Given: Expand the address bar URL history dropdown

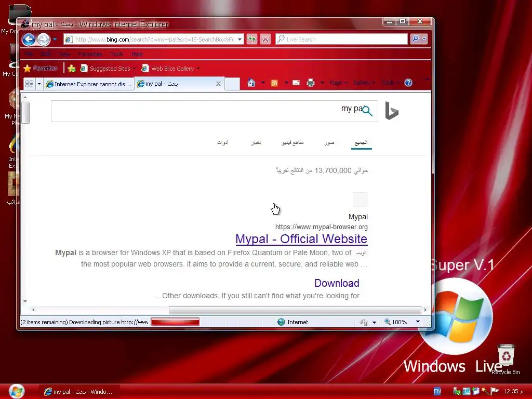Looking at the screenshot, I should [x=240, y=39].
